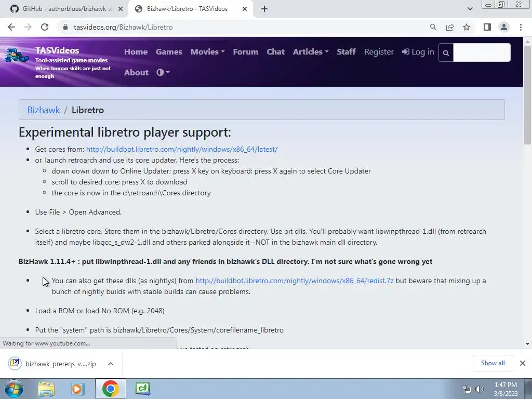Click the 'Libretro' breadcrumb text
This screenshot has width=532, height=399.
point(87,110)
